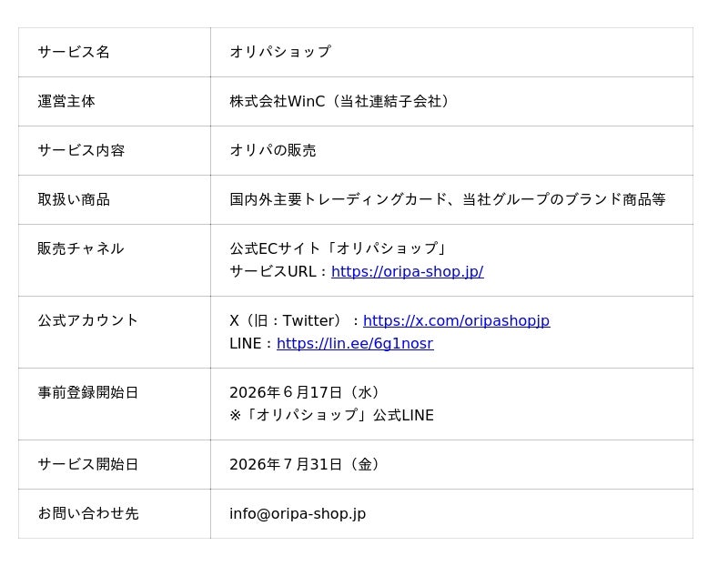Click the 公式アカウント row label
Image resolution: width=728 pixels, height=566 pixels.
tap(88, 320)
